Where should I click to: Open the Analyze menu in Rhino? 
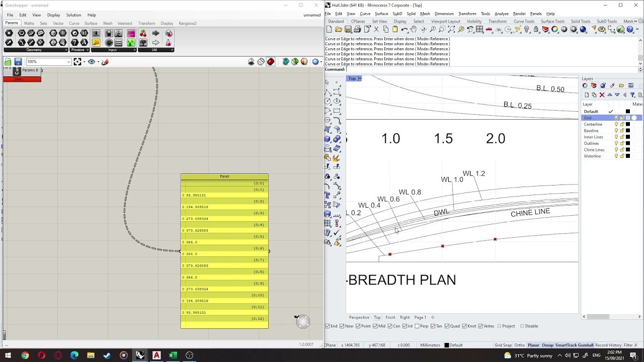[501, 14]
